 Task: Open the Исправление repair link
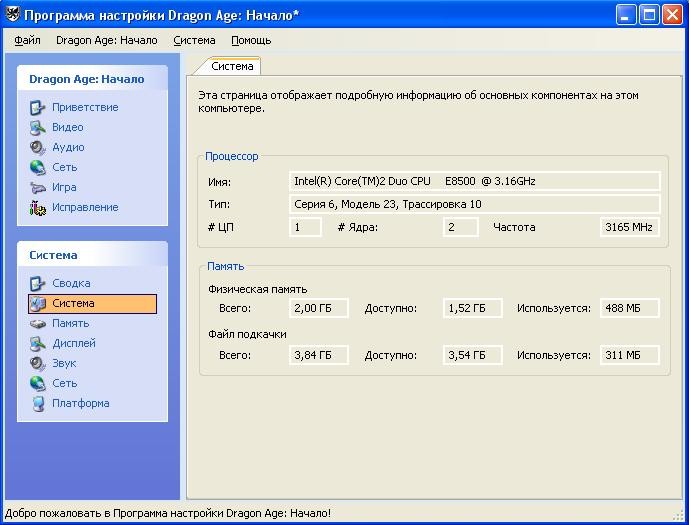pyautogui.click(x=85, y=207)
